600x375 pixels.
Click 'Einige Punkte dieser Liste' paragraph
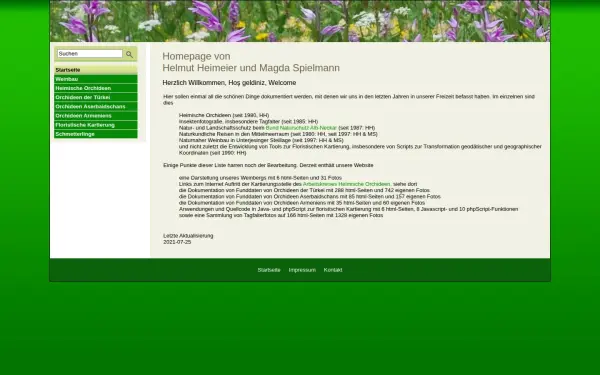[268, 165]
